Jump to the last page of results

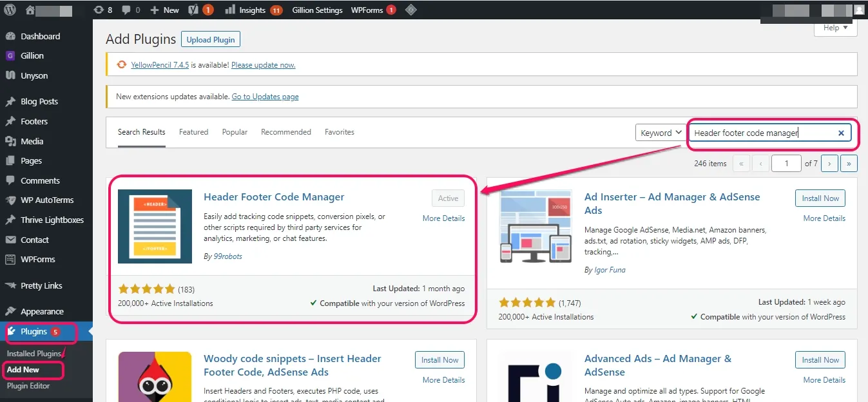pos(849,164)
